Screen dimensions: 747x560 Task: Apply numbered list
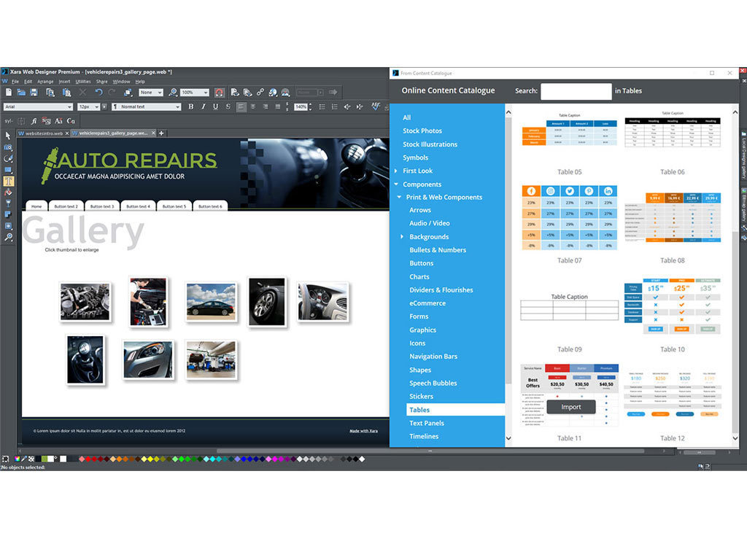(334, 106)
